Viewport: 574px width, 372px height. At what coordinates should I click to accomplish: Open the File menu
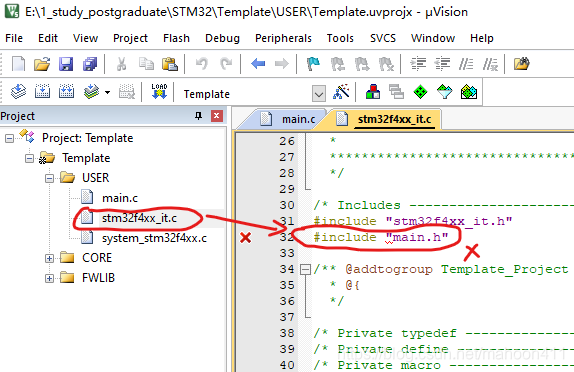[x=14, y=38]
